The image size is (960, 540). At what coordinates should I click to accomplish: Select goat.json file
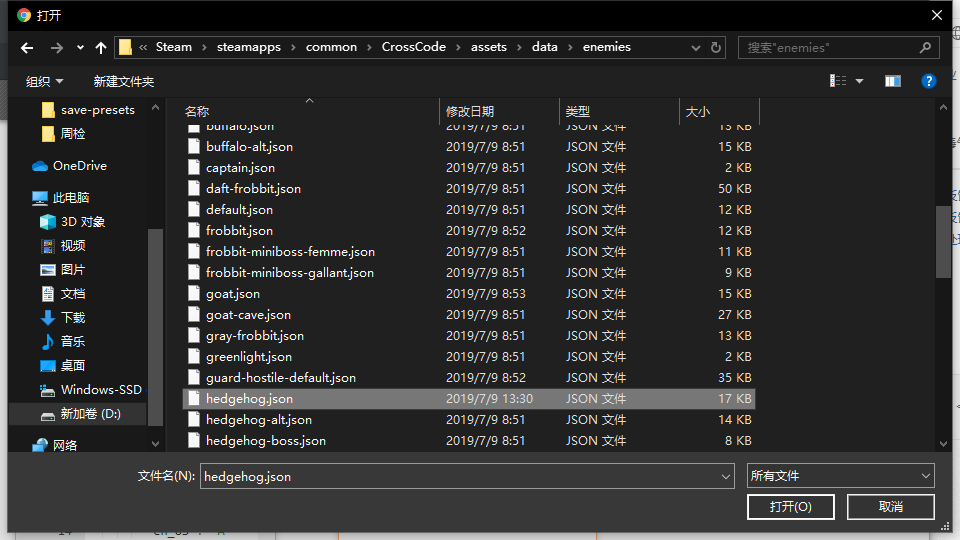pyautogui.click(x=469, y=294)
